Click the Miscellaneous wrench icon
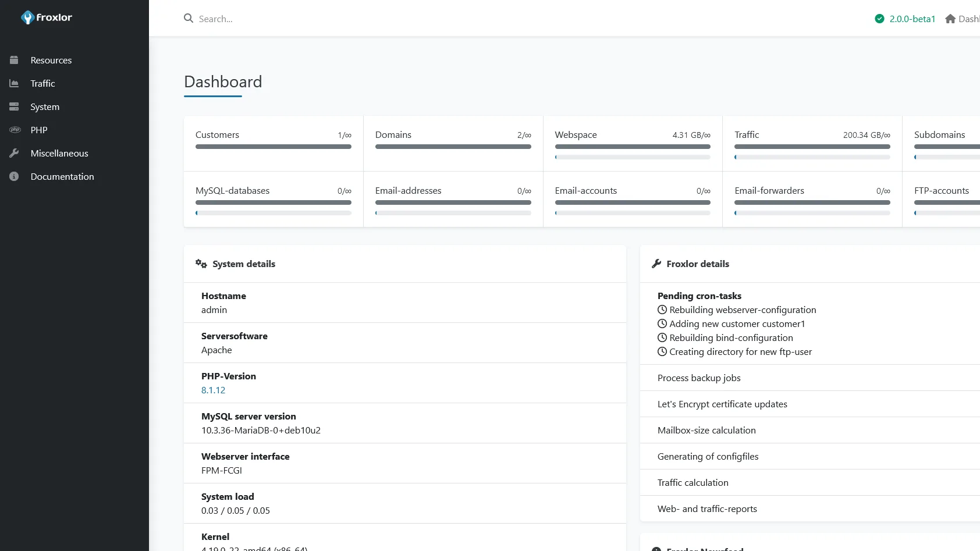This screenshot has height=551, width=980. coord(14,153)
